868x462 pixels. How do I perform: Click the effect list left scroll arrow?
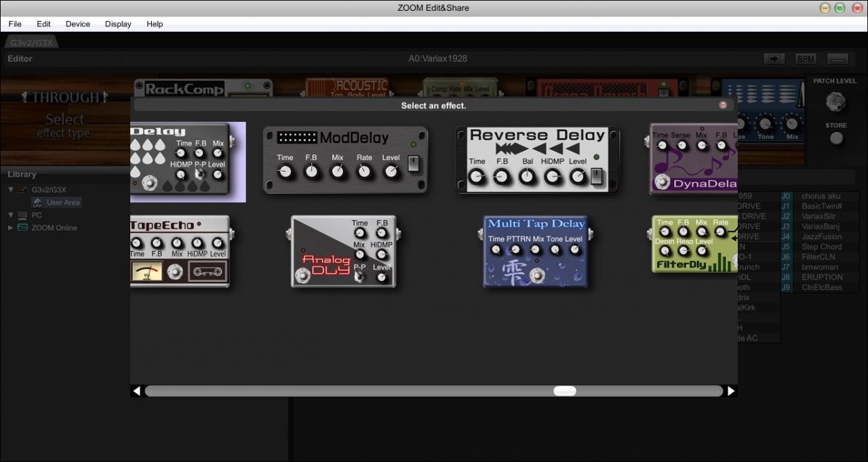(x=136, y=391)
